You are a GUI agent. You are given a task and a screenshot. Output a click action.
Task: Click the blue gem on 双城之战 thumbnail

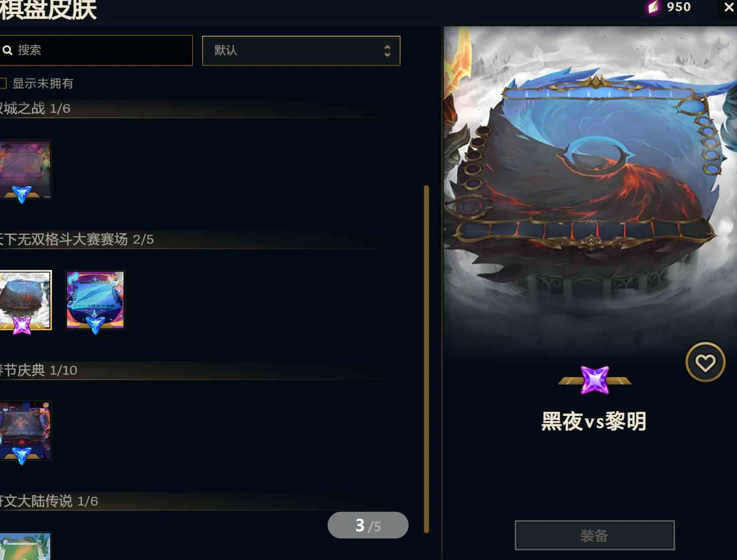pyautogui.click(x=22, y=194)
